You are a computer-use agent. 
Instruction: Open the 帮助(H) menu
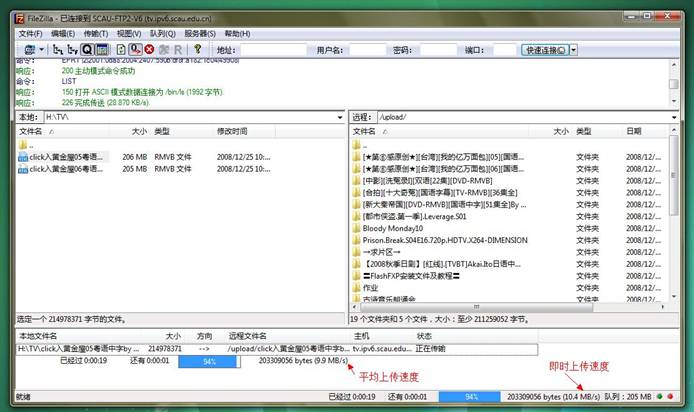click(x=237, y=34)
